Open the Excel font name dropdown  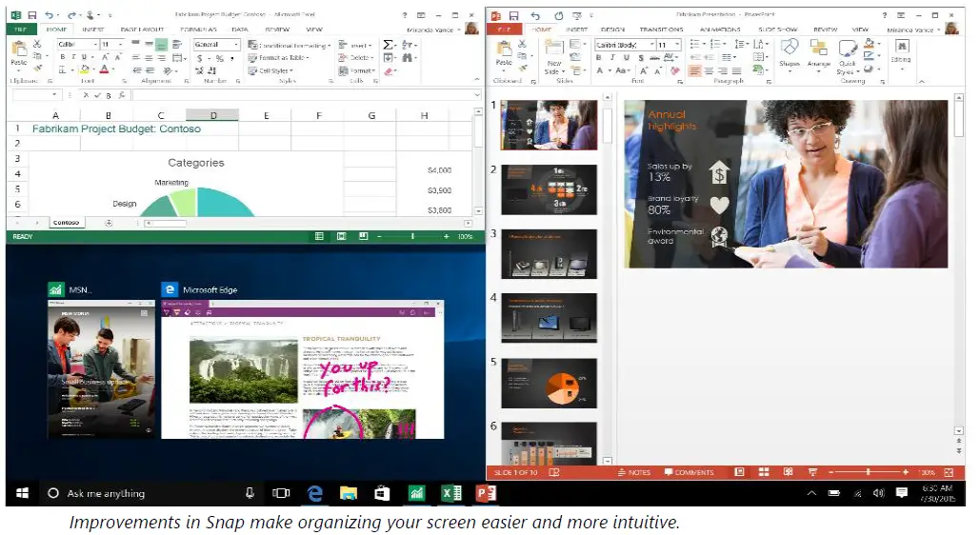[x=95, y=45]
